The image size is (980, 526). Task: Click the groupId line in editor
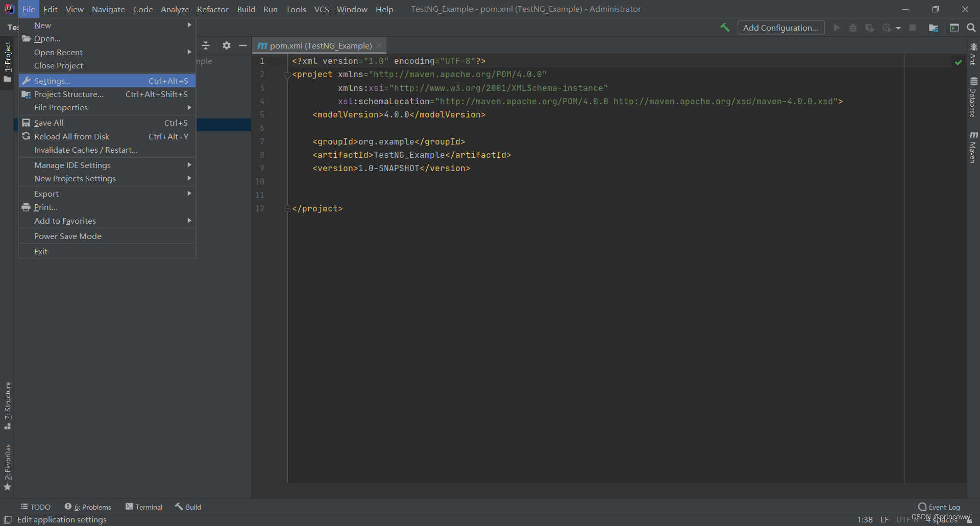(388, 141)
